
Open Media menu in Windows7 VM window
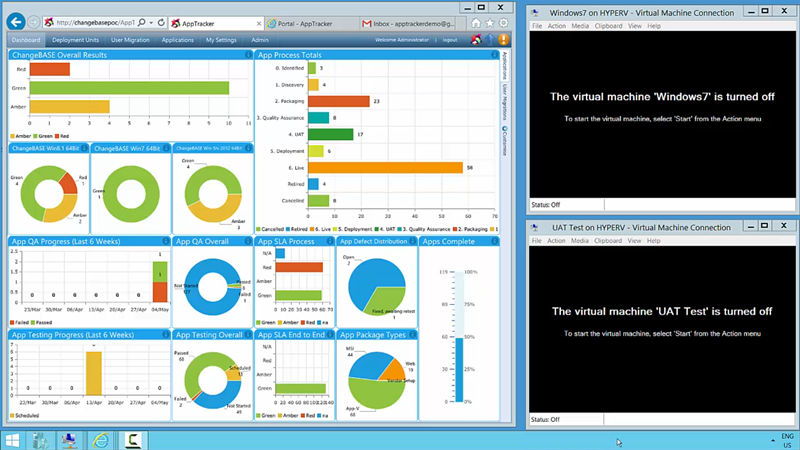(580, 26)
